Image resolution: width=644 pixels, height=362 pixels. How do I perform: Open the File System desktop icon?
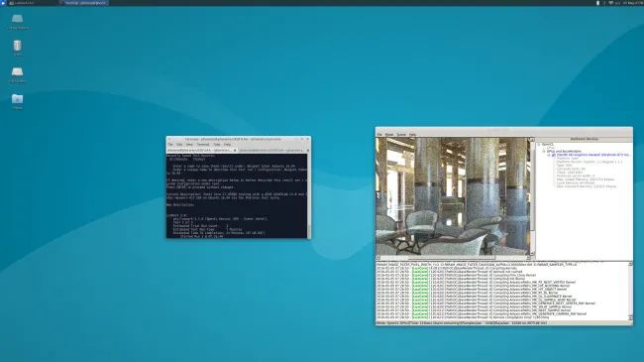point(17,74)
